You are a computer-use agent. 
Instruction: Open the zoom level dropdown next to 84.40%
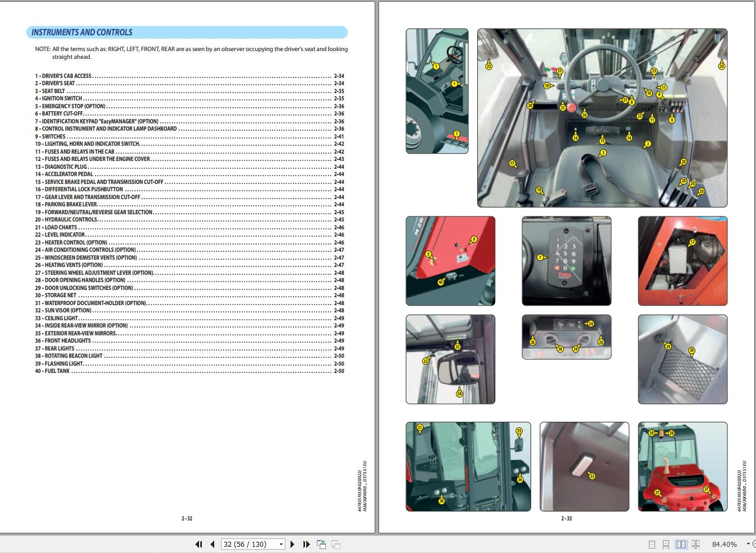[x=748, y=544]
